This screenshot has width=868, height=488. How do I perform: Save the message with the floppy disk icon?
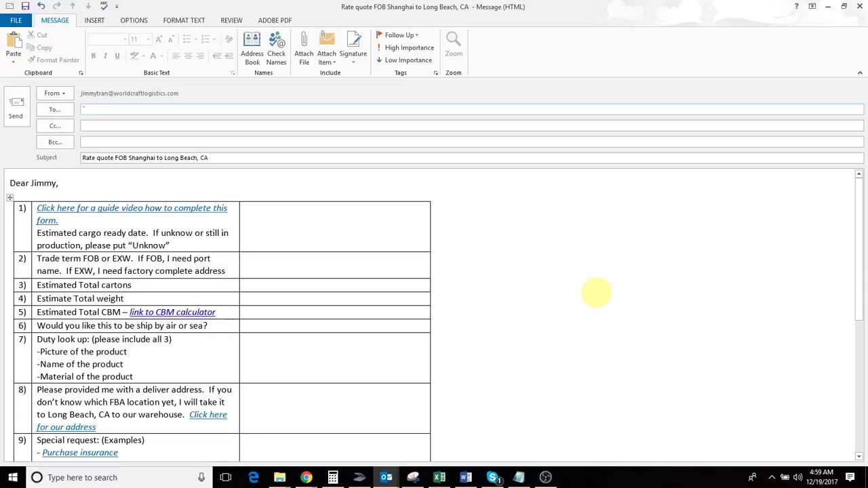pyautogui.click(x=25, y=6)
